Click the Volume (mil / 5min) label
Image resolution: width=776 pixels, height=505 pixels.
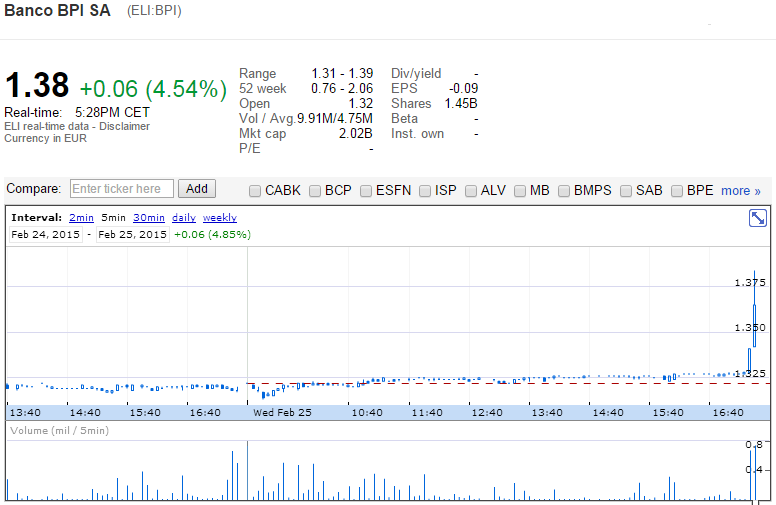click(x=59, y=431)
